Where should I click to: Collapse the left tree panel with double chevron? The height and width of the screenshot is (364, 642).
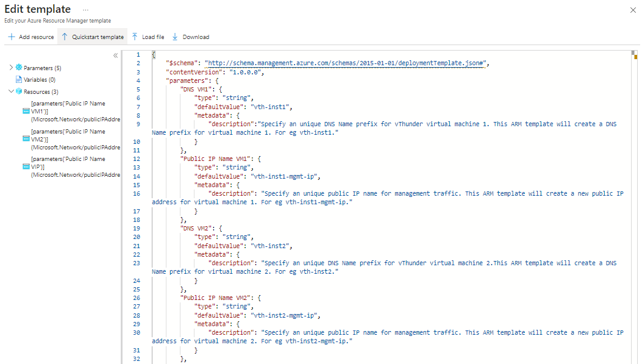coord(115,55)
